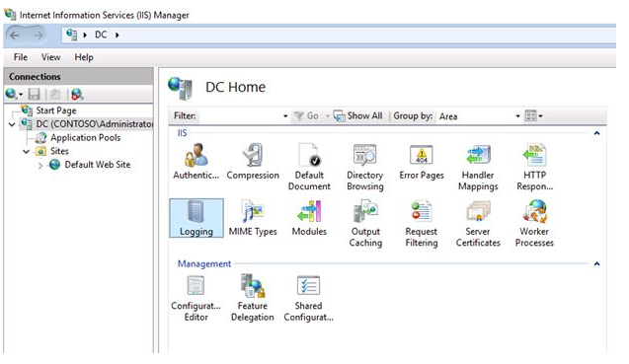
Task: Open the Group by Area dropdown
Action: click(x=517, y=116)
